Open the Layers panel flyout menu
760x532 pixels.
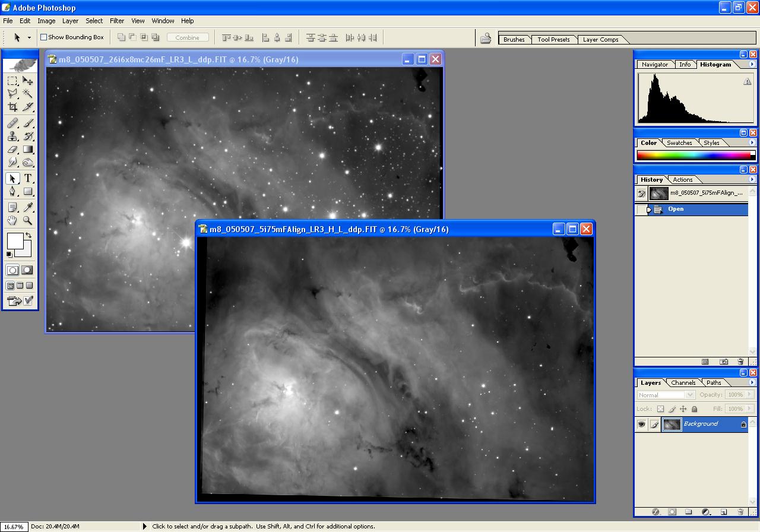point(752,383)
